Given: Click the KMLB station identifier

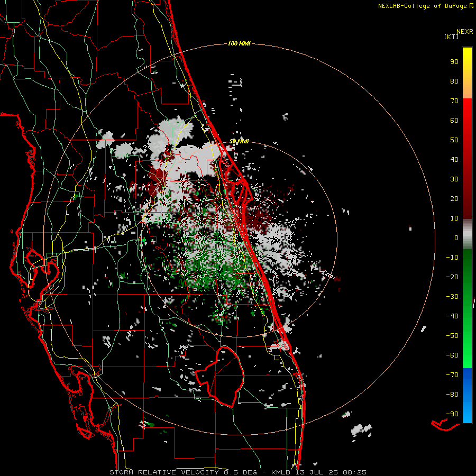Looking at the screenshot, I should pos(281,472).
